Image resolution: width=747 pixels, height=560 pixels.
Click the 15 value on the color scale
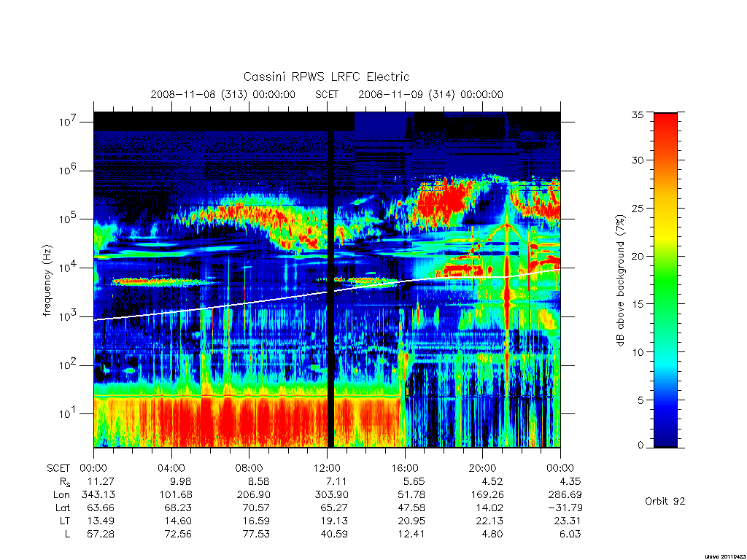638,304
